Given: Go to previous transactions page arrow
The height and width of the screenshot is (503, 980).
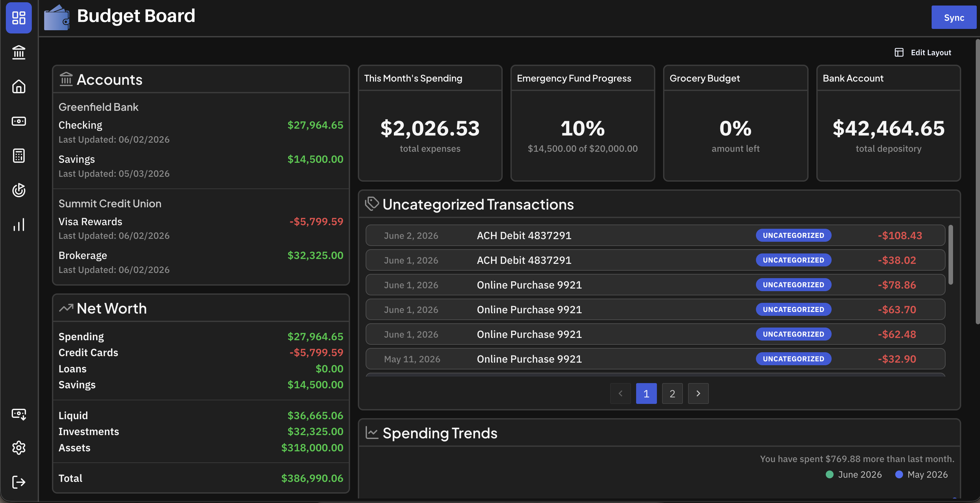Looking at the screenshot, I should (620, 393).
